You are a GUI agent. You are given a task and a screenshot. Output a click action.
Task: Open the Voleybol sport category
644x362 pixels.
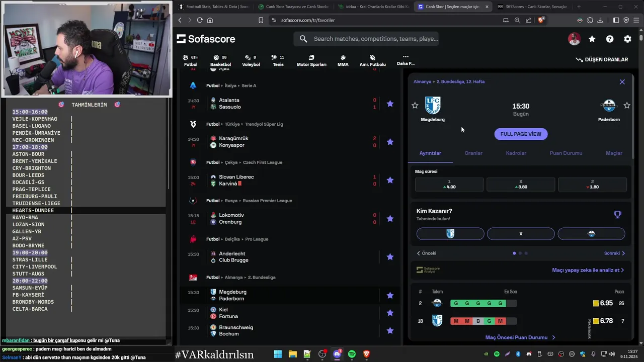click(x=251, y=61)
